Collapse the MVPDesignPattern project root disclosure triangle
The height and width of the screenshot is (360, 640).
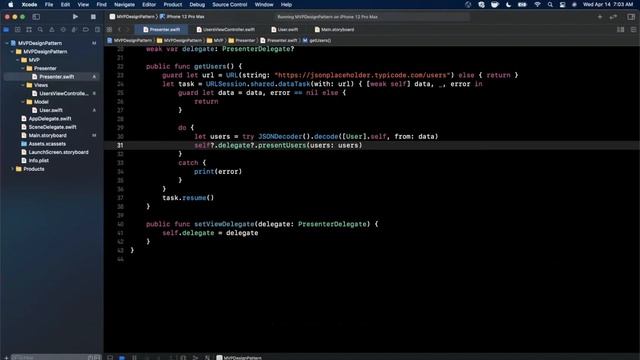click(x=7, y=43)
